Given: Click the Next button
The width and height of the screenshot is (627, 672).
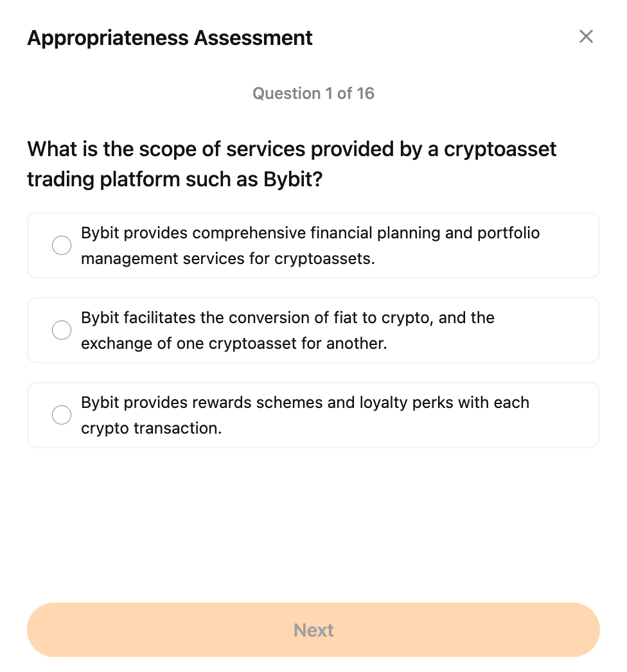Looking at the screenshot, I should 313,630.
